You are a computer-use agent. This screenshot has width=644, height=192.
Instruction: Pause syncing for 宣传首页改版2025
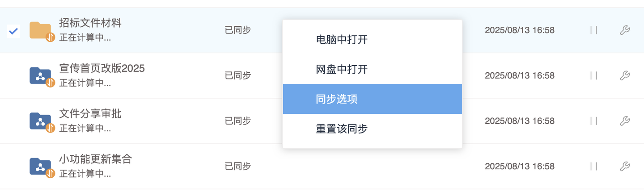594,75
